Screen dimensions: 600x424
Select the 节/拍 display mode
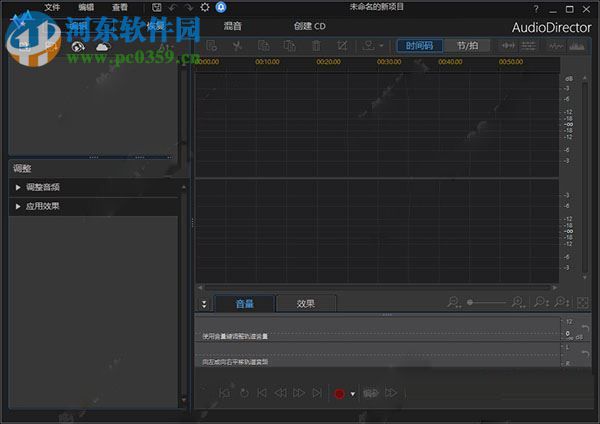467,46
